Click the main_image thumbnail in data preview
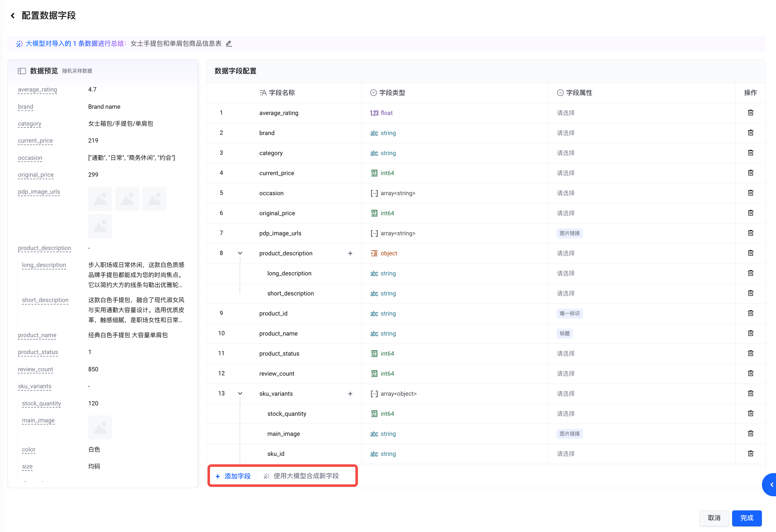 (x=100, y=427)
